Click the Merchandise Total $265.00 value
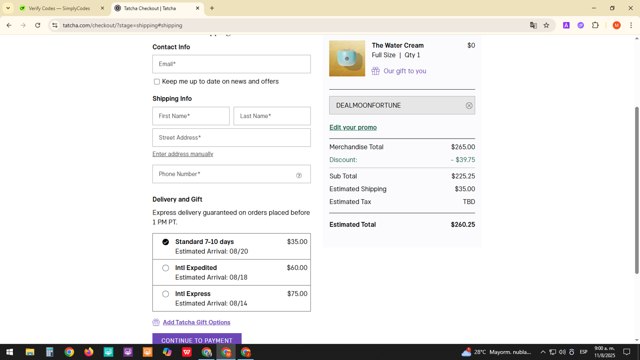 click(x=463, y=147)
